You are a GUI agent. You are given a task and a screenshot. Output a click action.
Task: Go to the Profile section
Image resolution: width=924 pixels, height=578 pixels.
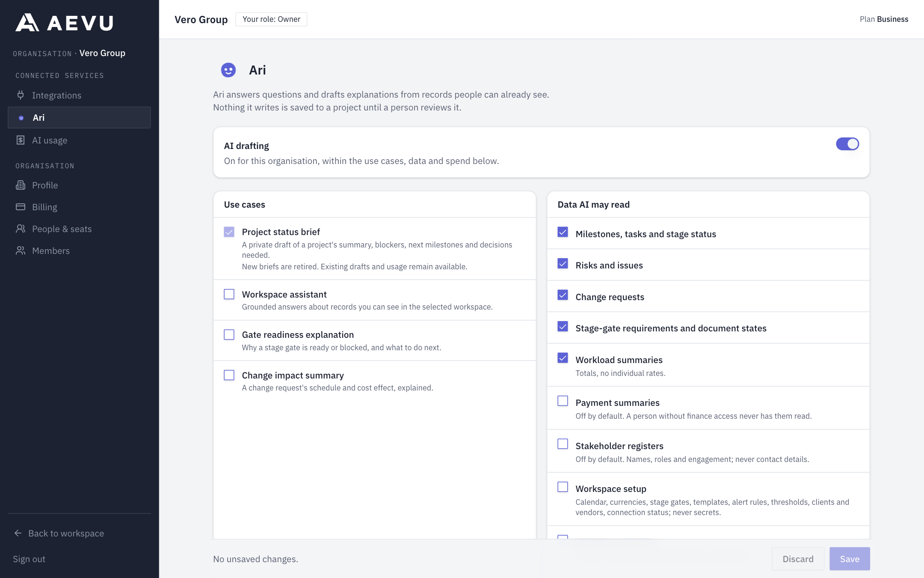click(79, 185)
